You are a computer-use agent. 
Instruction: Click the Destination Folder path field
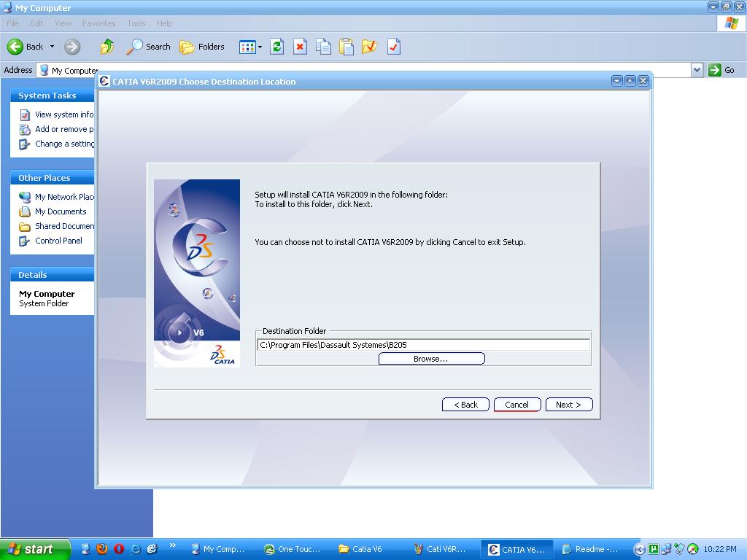click(x=423, y=345)
